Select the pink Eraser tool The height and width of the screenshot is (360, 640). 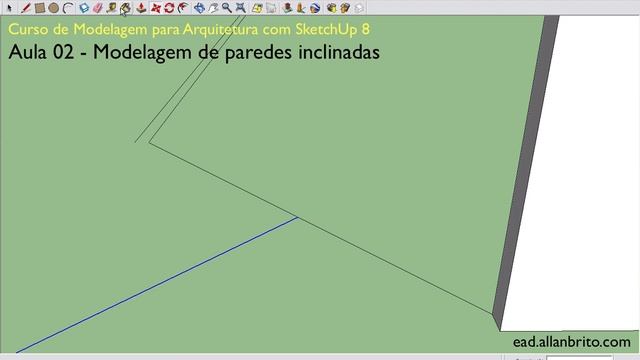pos(98,8)
